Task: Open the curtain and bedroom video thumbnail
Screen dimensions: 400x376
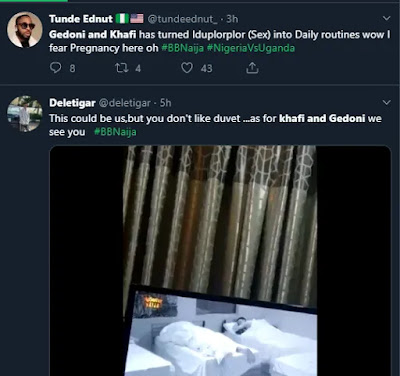Action: (220, 261)
